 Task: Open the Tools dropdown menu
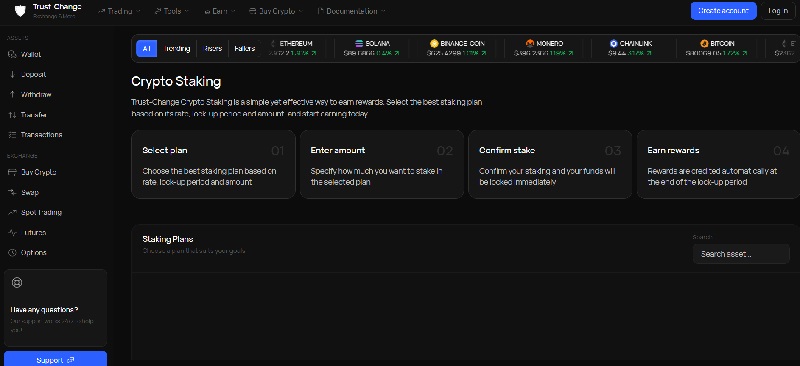pyautogui.click(x=171, y=11)
